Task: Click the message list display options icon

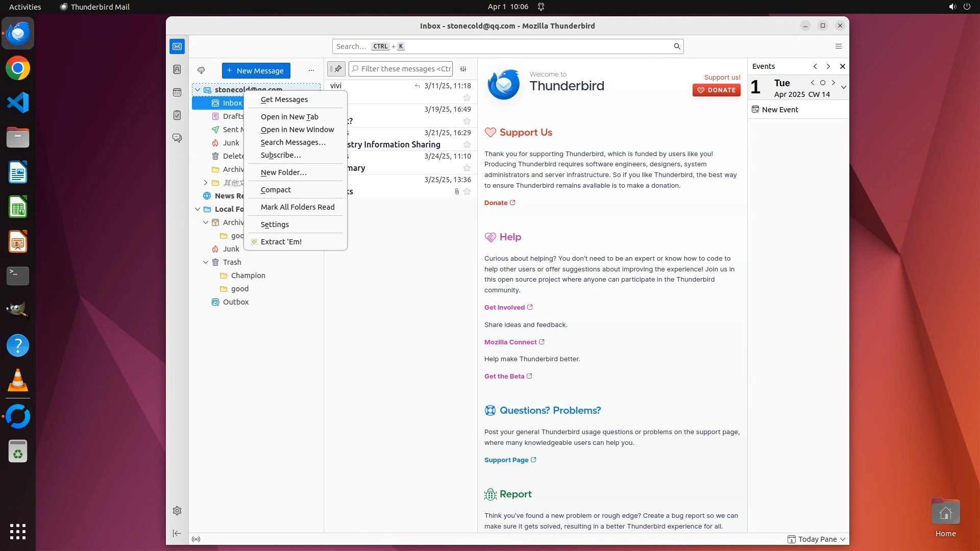Action: pos(463,69)
